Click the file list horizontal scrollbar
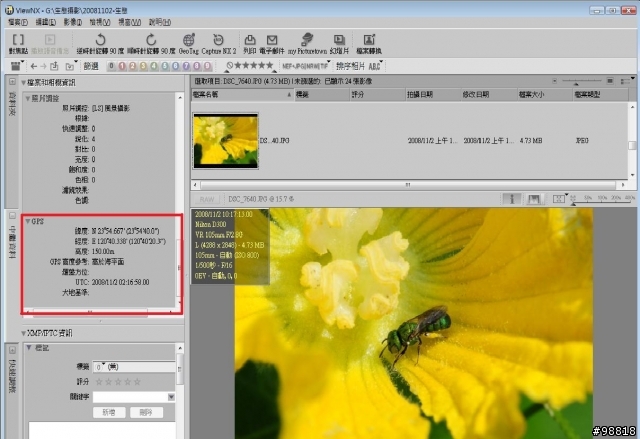Screen dimensions: 640x439 pos(408,185)
